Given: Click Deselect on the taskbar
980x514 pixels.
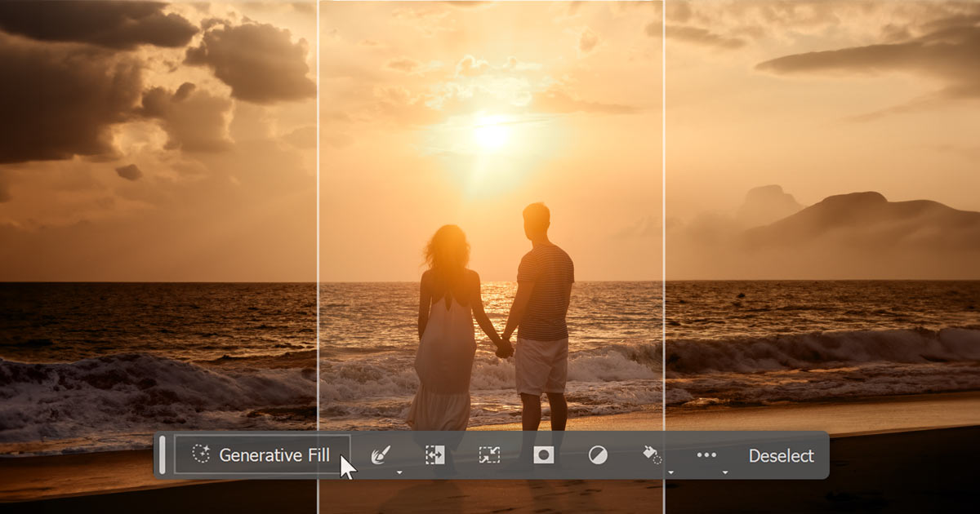Looking at the screenshot, I should tap(782, 456).
